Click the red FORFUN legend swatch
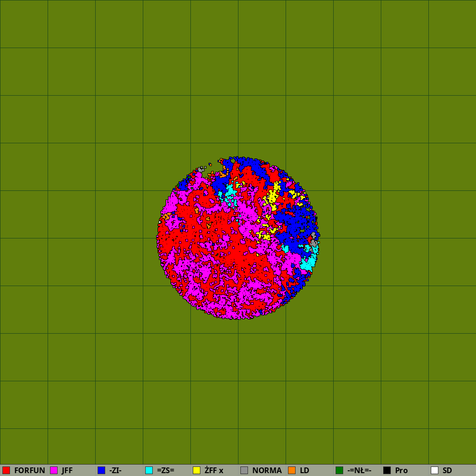This screenshot has height=476, width=476. pos(6,470)
